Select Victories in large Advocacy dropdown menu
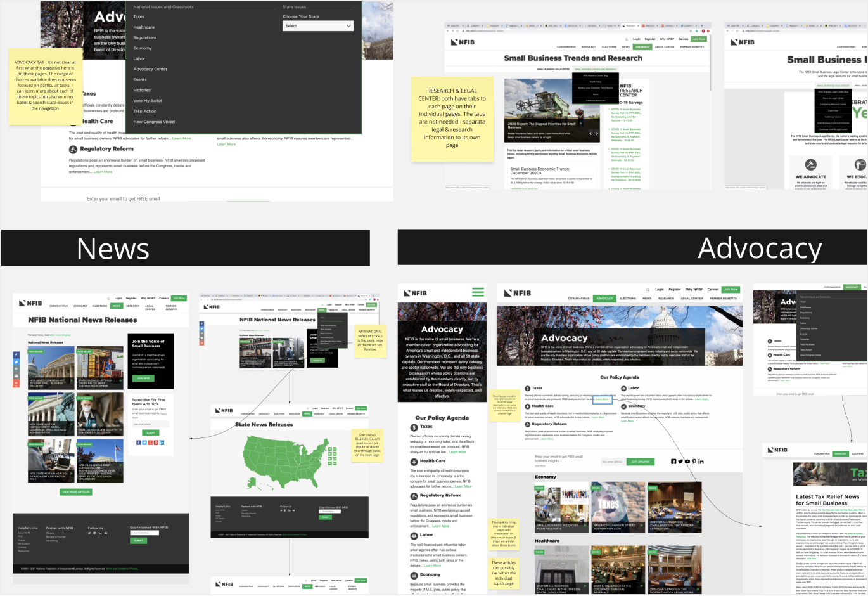Image resolution: width=868 pixels, height=596 pixels. (x=142, y=90)
